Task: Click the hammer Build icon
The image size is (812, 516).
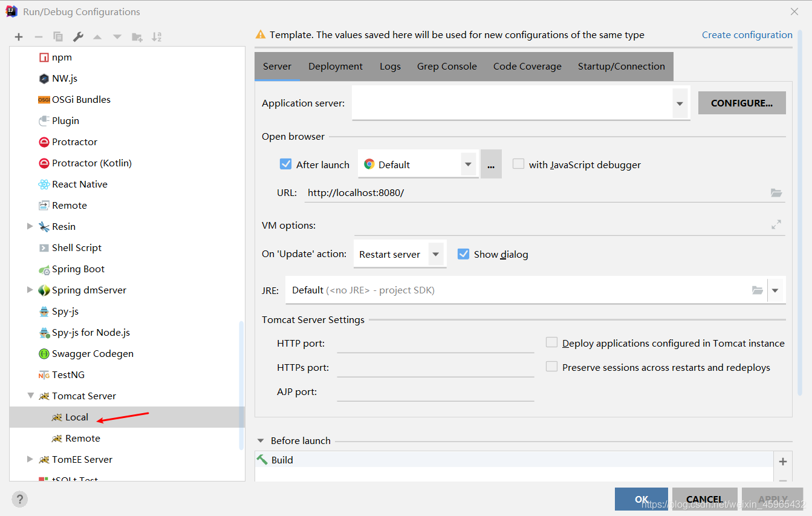Action: point(262,460)
